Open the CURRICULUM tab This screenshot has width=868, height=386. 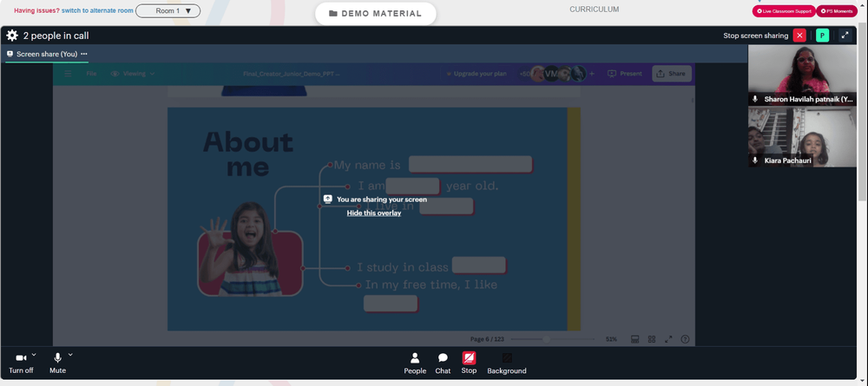pos(594,10)
